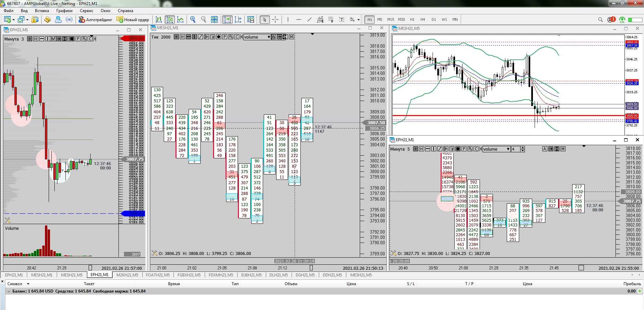
Task: Open the profiles icon in toolbar
Action: click(x=21, y=19)
